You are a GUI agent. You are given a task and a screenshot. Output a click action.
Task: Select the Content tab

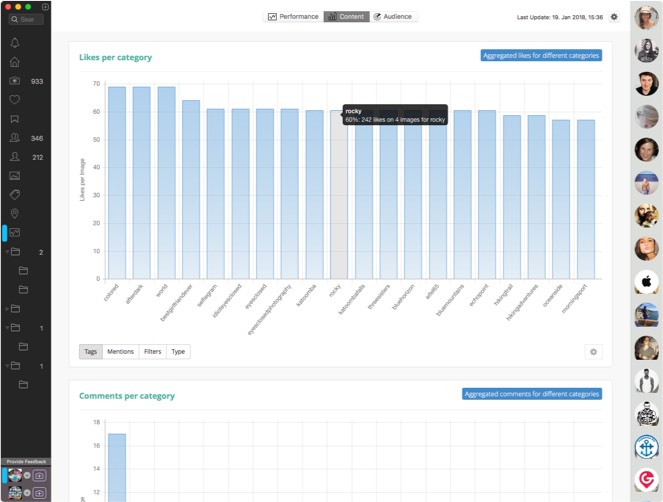click(347, 16)
